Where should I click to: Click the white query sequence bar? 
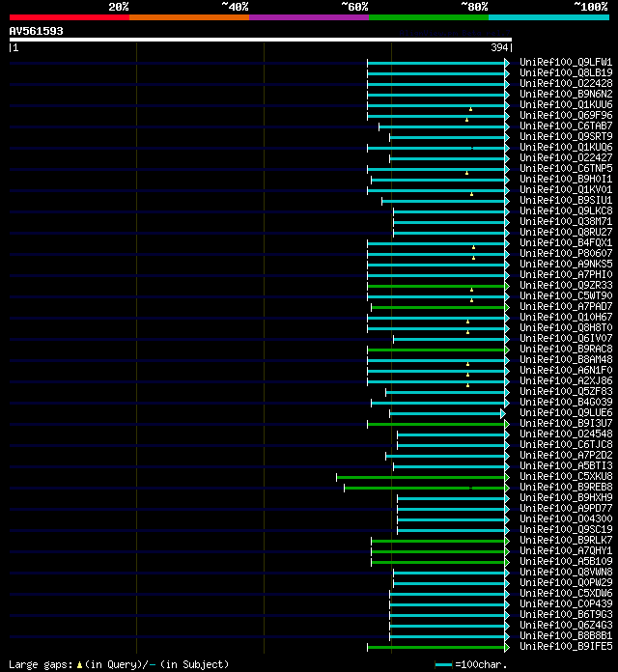261,40
